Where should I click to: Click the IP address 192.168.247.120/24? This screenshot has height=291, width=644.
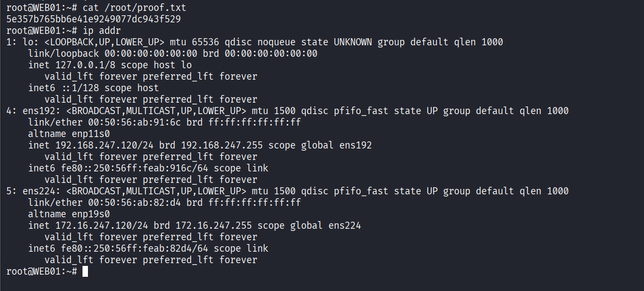point(102,145)
